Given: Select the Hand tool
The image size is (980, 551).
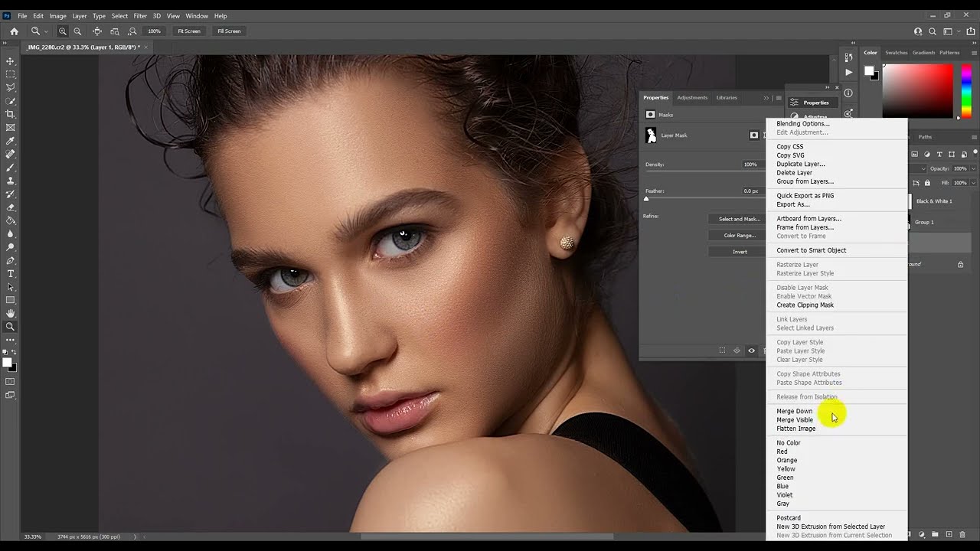Looking at the screenshot, I should click(11, 313).
